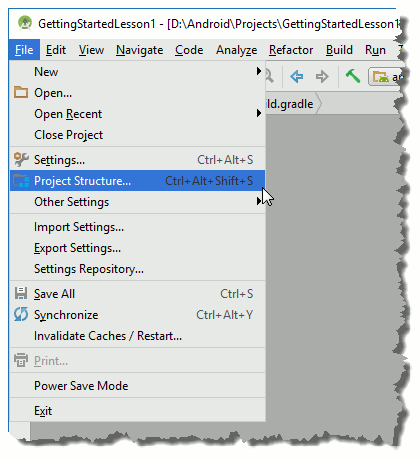420x459 pixels.
Task: Choose Save All from the File menu
Action: 137,294
